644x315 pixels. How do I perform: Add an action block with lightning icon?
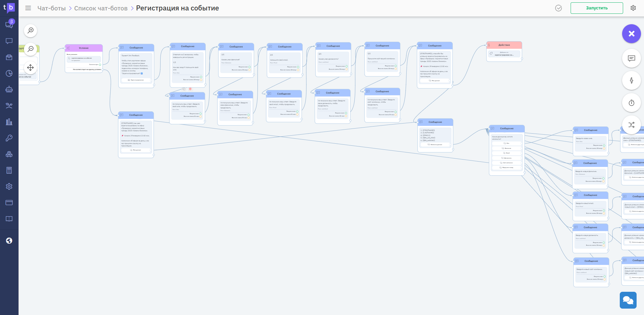point(631,80)
